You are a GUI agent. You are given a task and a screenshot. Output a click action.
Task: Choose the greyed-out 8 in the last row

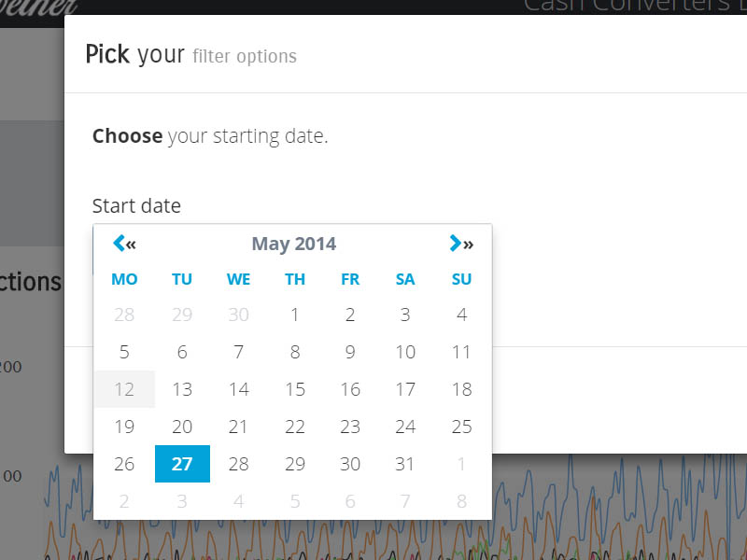(x=461, y=501)
